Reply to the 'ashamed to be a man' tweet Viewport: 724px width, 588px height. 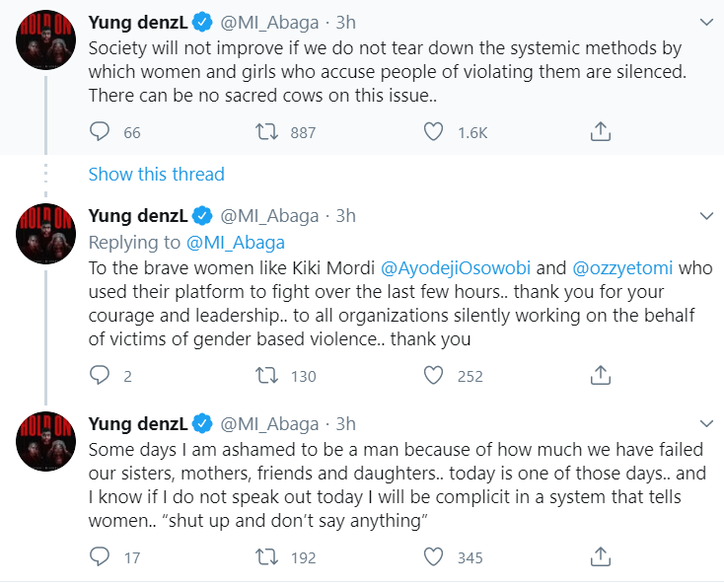[100, 557]
